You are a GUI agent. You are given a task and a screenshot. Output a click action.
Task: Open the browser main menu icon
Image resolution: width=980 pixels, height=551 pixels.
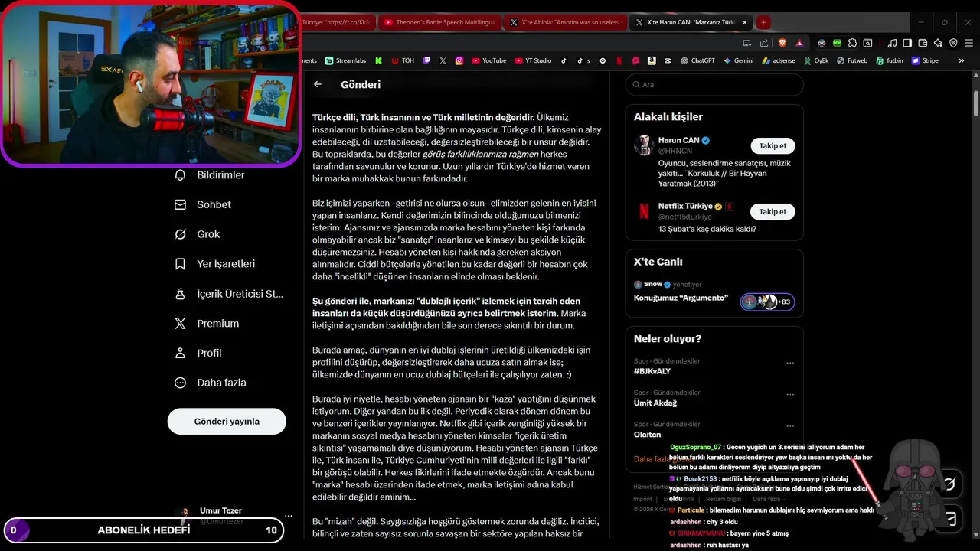969,43
